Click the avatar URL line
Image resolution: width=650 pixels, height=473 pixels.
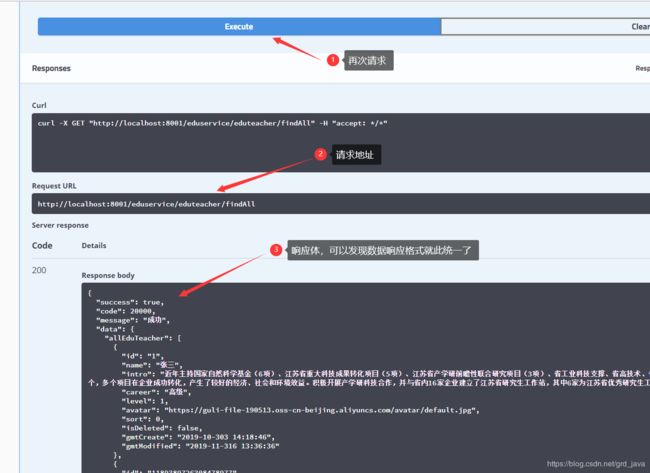coord(301,410)
